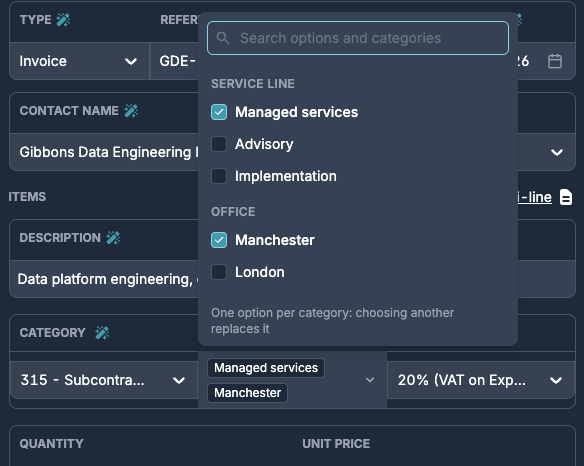
Task: Click the ITEMS section heading
Action: tap(27, 197)
